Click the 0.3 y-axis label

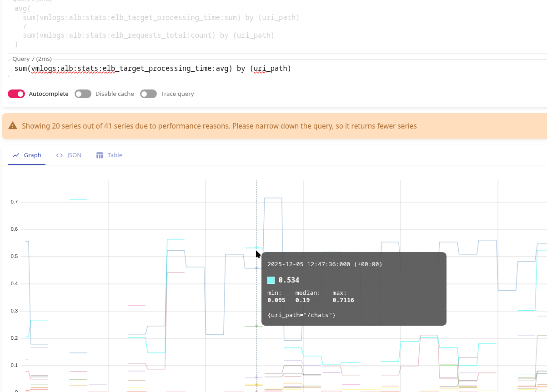[14, 311]
